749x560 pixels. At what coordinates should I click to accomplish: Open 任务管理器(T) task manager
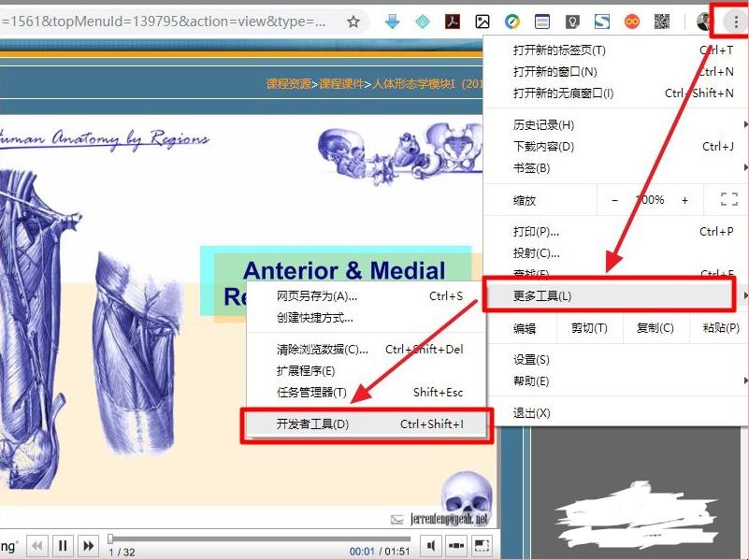coord(367,393)
